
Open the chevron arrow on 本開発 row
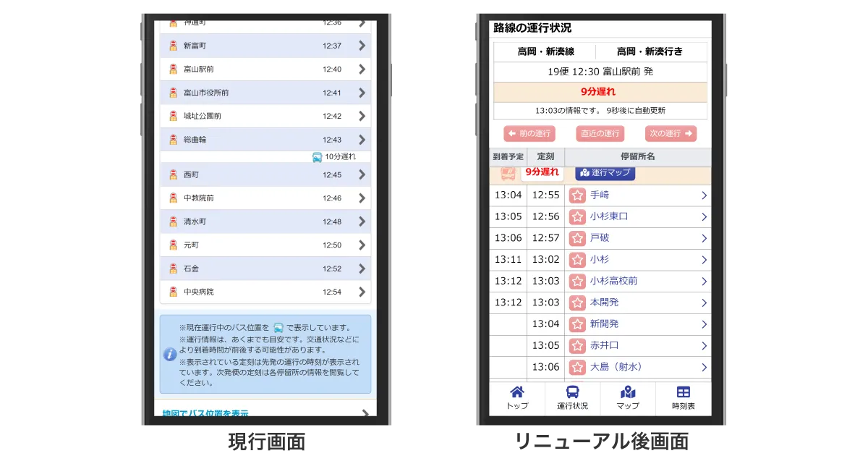tap(704, 303)
